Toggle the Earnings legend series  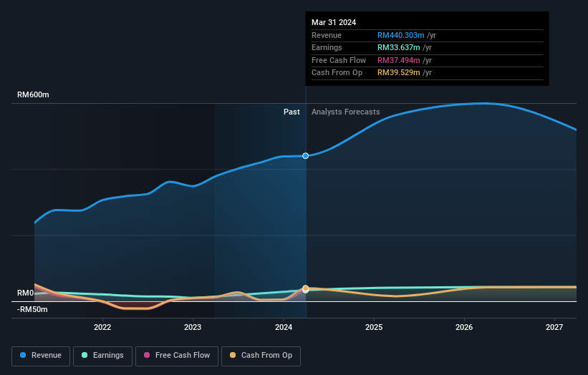(102, 356)
